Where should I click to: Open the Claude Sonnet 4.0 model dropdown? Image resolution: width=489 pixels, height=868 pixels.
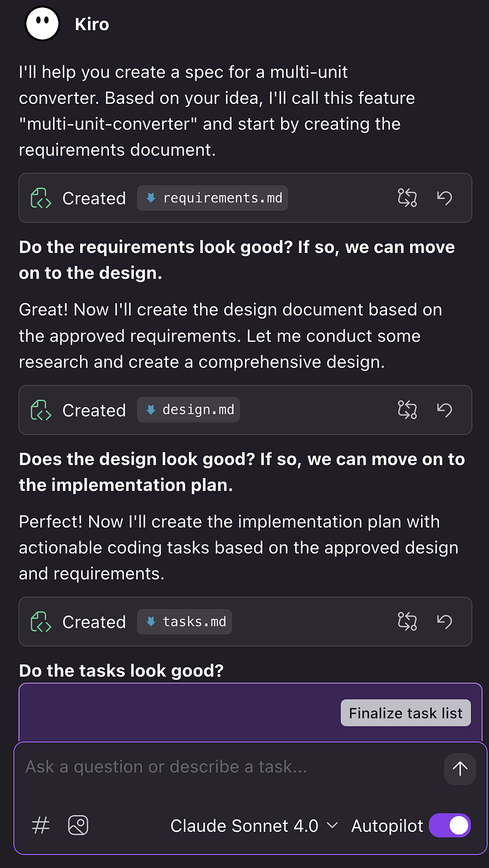pos(254,826)
